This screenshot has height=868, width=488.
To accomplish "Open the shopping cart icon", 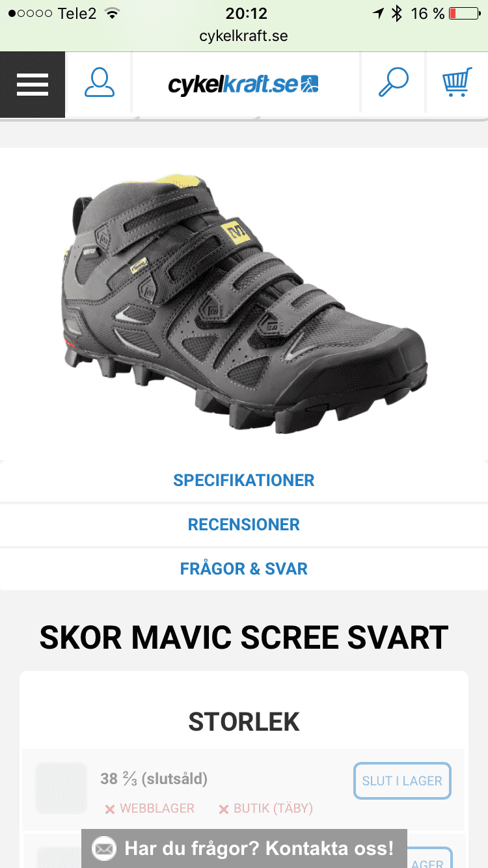I will point(457,83).
